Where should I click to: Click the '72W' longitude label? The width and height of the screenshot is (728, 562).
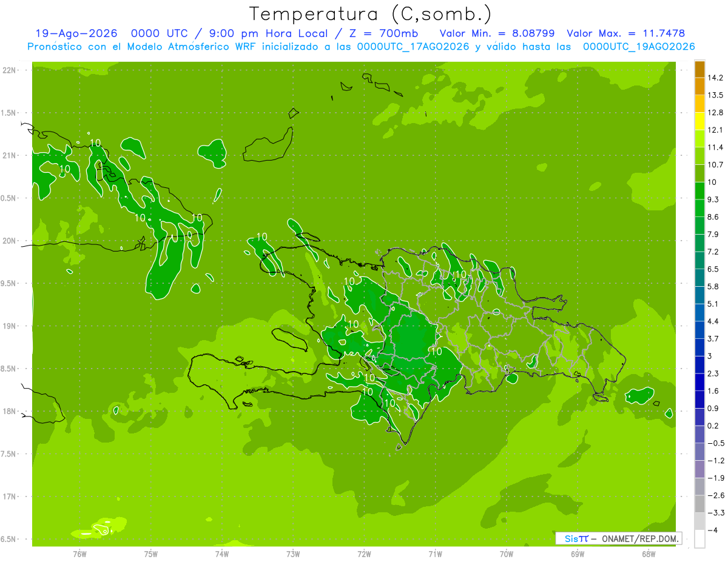(x=364, y=554)
